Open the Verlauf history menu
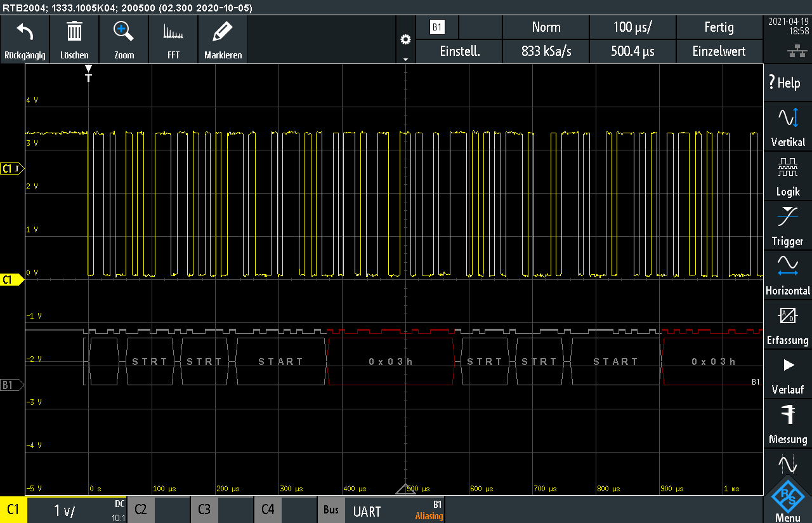This screenshot has width=812, height=523. (x=788, y=373)
